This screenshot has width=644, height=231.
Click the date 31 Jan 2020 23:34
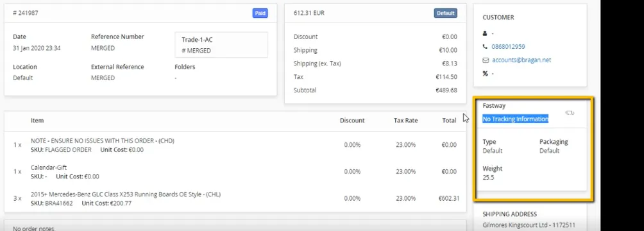37,48
